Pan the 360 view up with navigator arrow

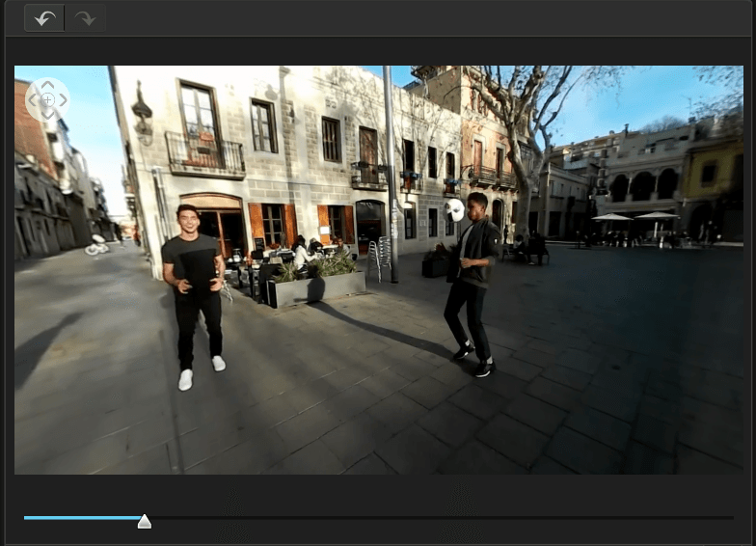click(x=47, y=85)
